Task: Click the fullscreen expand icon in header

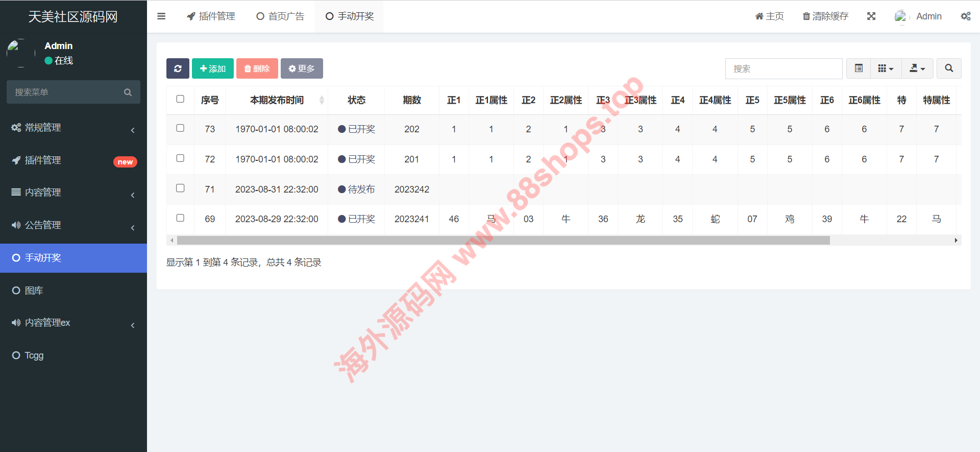Action: pos(871,16)
